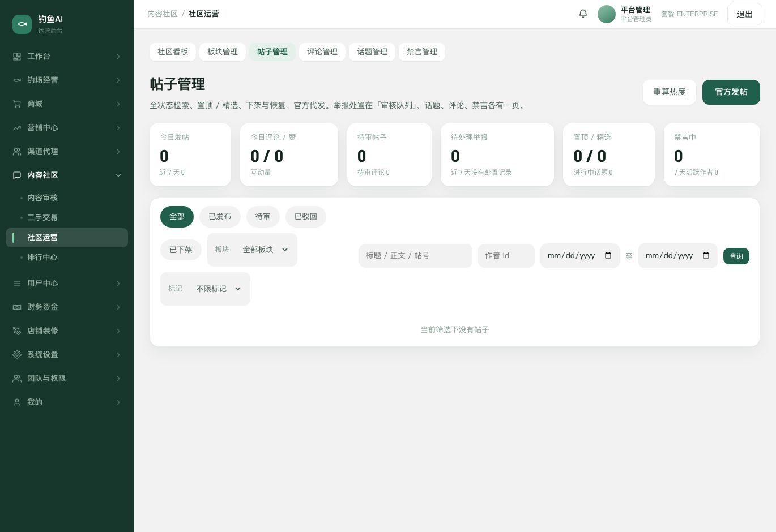
Task: Filter posts by 已发布 status
Action: pyautogui.click(x=220, y=217)
